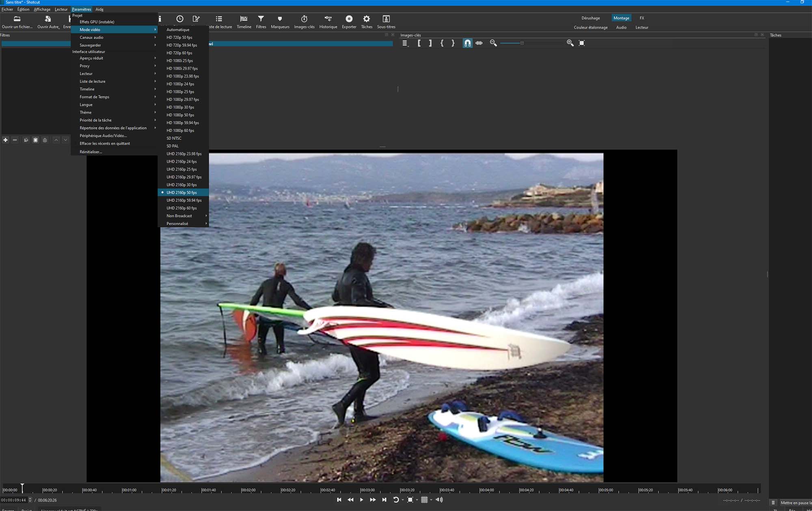Viewport: 812px width, 511px height.
Task: Toggle keyframes snapping magnet
Action: pos(467,43)
